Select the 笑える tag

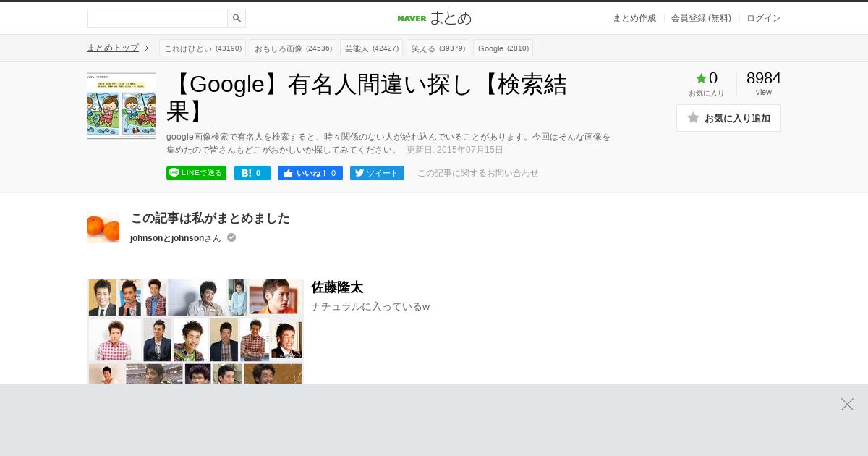pos(438,48)
